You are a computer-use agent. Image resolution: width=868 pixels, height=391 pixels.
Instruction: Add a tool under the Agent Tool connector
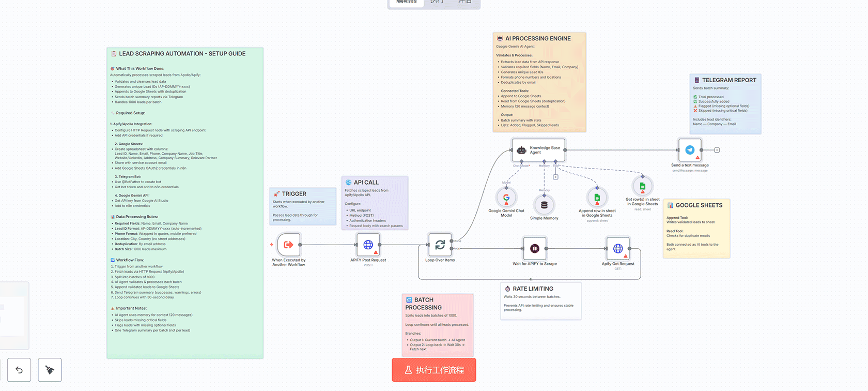555,177
